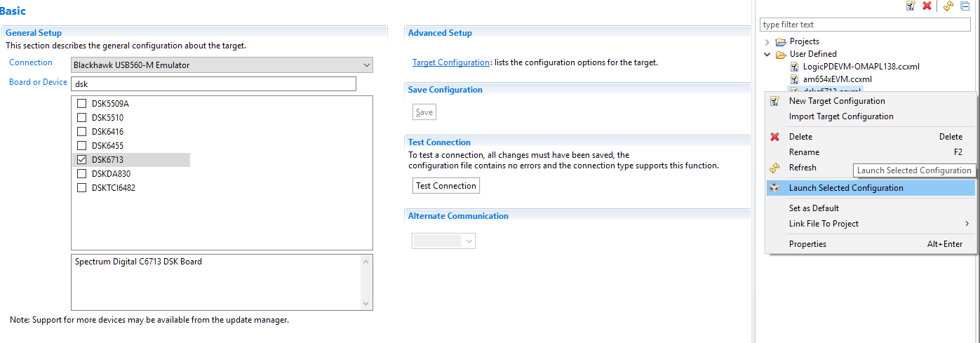Screen dimensions: 980x343
Task: Click the red Delete icon in the panel toolbar
Action: click(927, 6)
